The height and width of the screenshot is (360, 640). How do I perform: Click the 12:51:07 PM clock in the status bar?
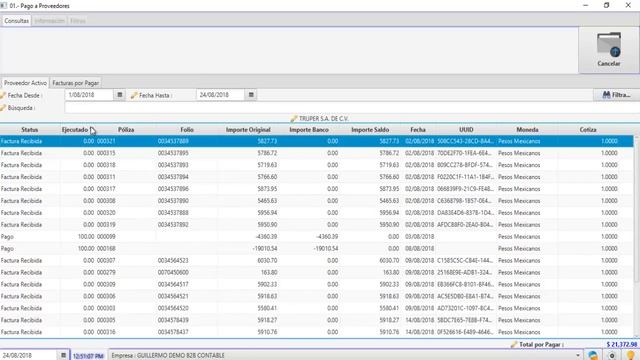pos(88,356)
